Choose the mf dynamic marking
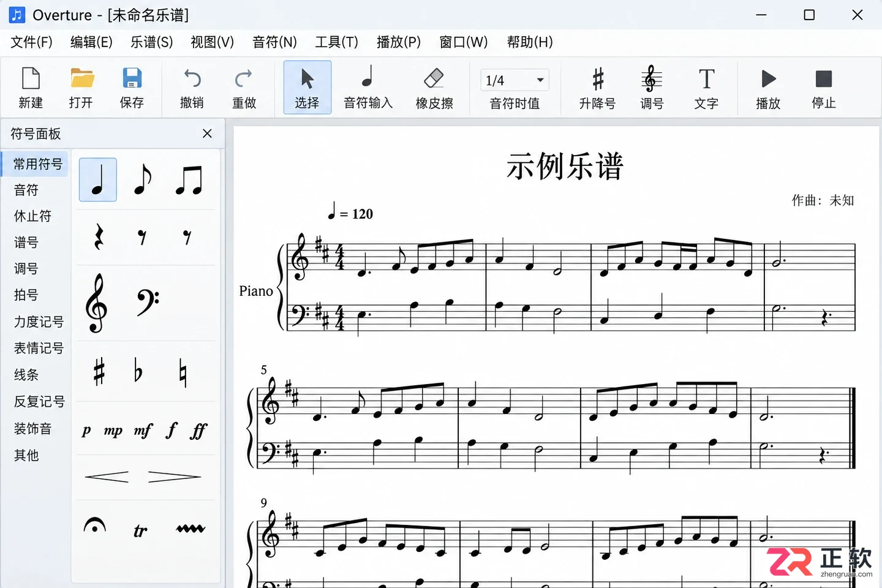Viewport: 882px width, 588px height. click(143, 431)
